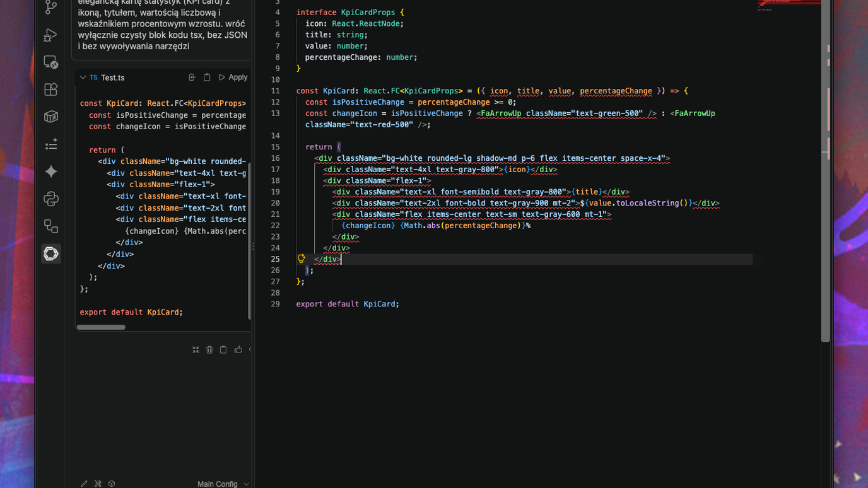Click 'percentageChange: number;' on line 8
The image size is (868, 488).
point(361,57)
